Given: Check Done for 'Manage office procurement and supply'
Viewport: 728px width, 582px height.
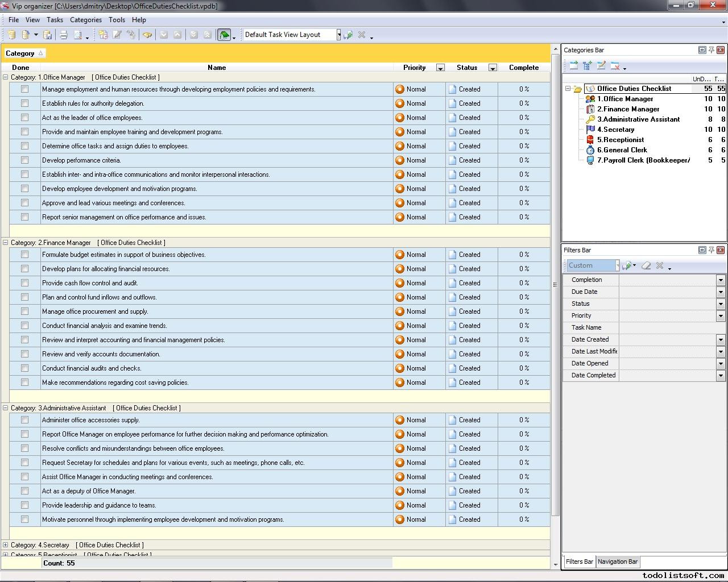Looking at the screenshot, I should point(24,311).
